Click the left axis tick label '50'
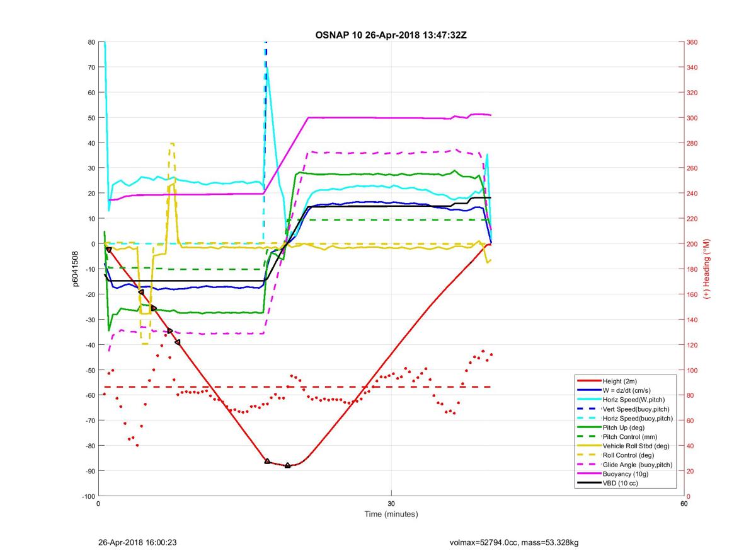The height and width of the screenshot is (558, 756). 91,118
